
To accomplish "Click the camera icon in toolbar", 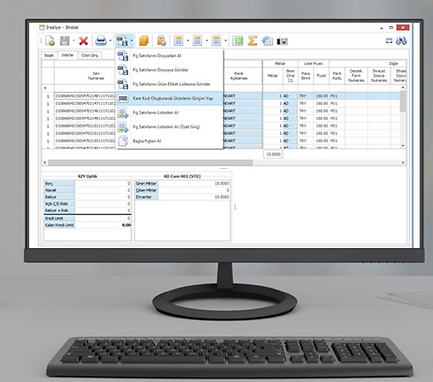I will (282, 42).
